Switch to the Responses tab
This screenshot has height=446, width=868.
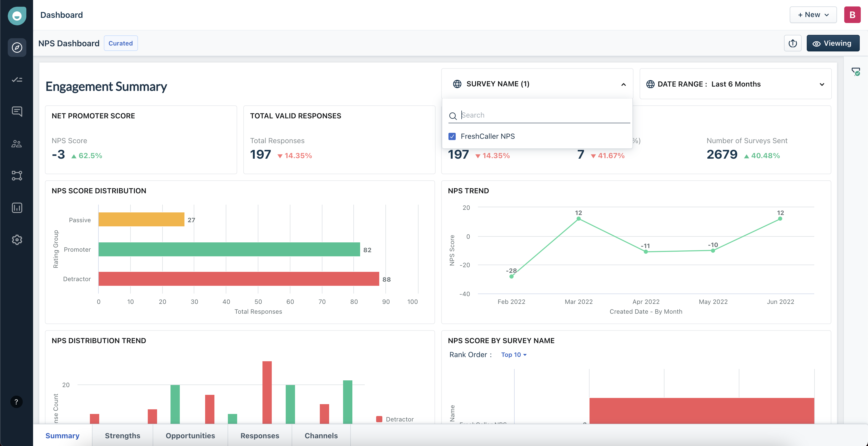point(259,436)
